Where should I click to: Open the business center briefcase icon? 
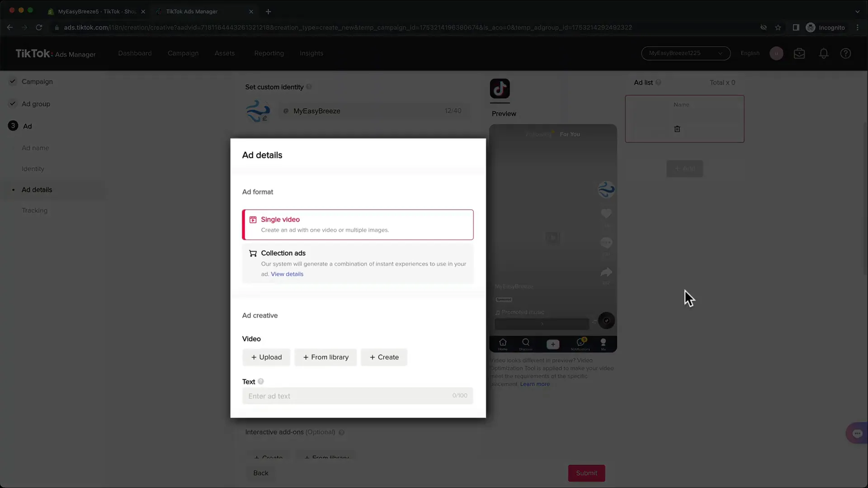pos(799,53)
